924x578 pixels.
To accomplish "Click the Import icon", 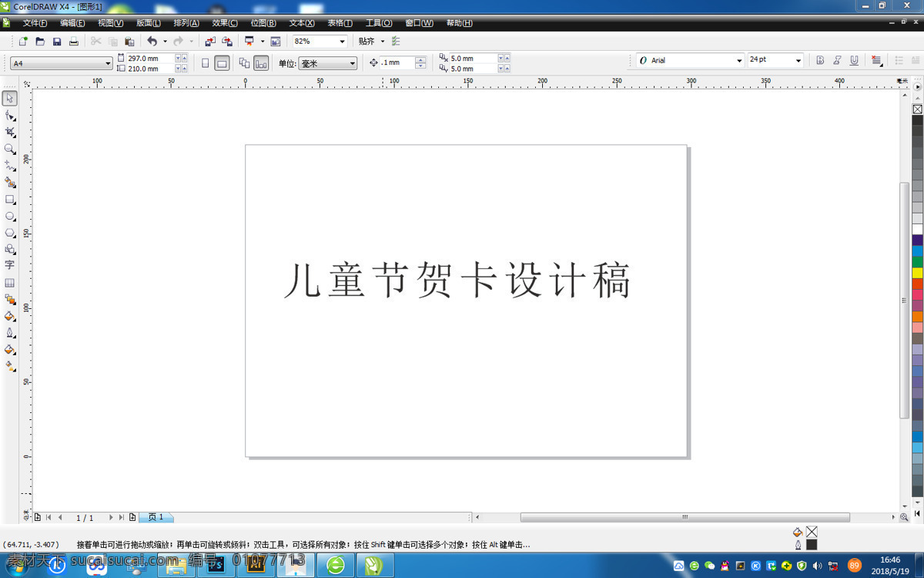I will click(x=210, y=42).
